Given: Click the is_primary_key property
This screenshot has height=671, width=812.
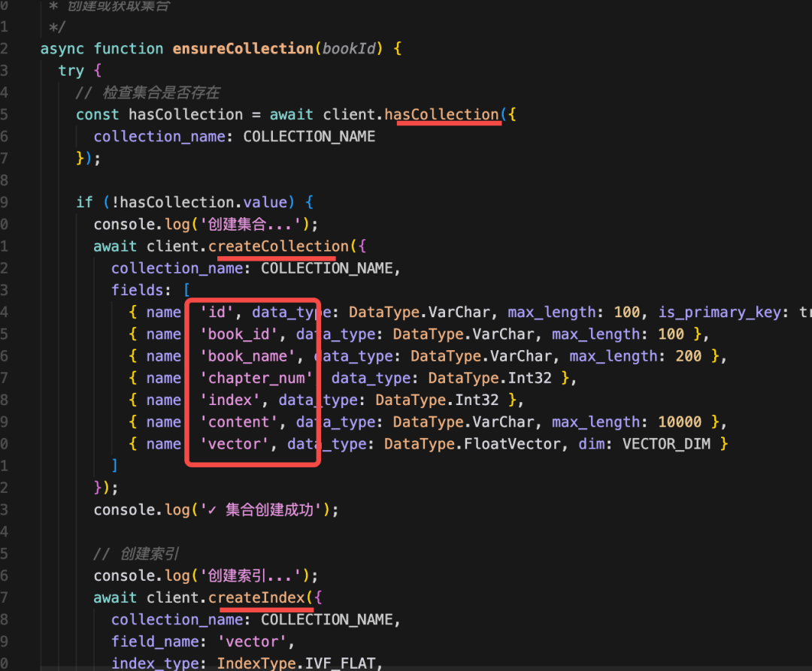Looking at the screenshot, I should [720, 313].
